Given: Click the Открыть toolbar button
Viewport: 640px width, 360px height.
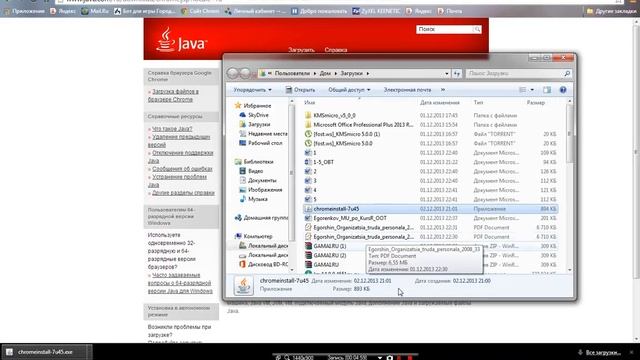Looking at the screenshot, I should pos(300,90).
